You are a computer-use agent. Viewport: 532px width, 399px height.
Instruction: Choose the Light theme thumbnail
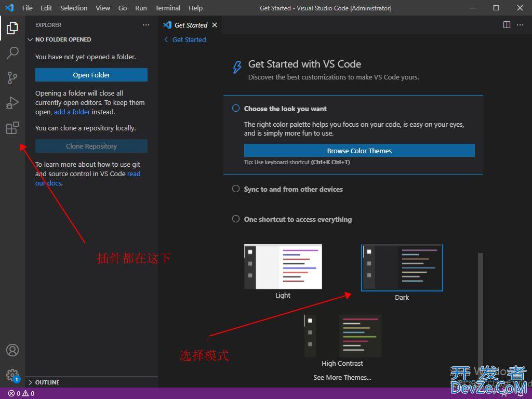[x=283, y=267]
